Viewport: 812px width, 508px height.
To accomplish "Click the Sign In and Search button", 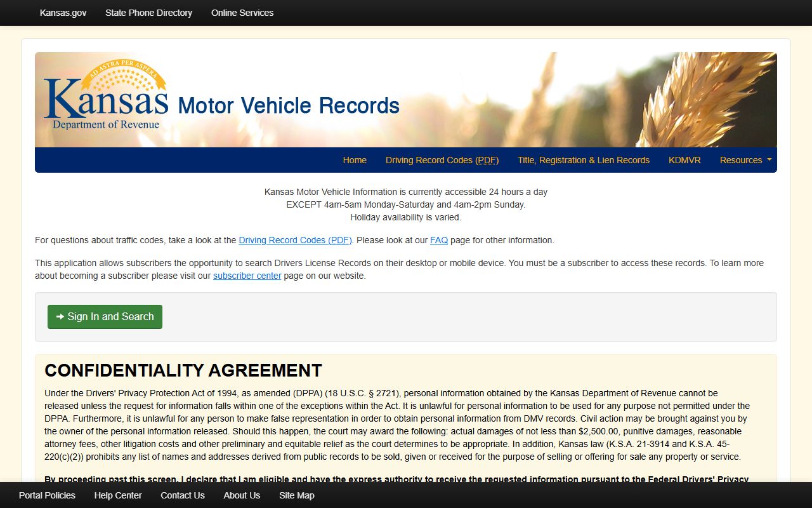I will click(x=105, y=317).
